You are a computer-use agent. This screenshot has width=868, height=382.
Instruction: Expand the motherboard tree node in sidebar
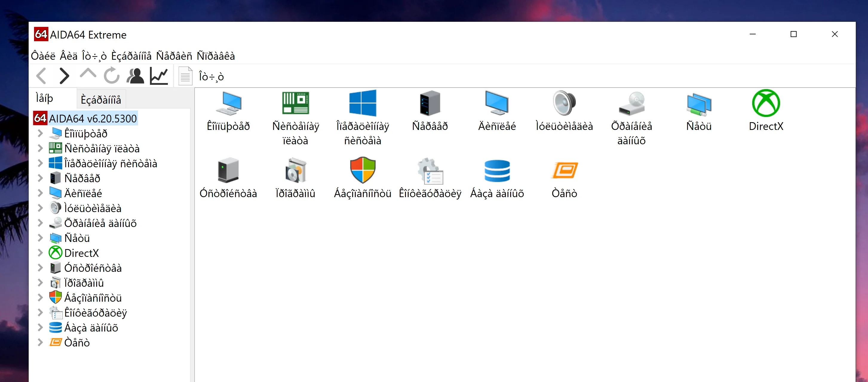[40, 148]
